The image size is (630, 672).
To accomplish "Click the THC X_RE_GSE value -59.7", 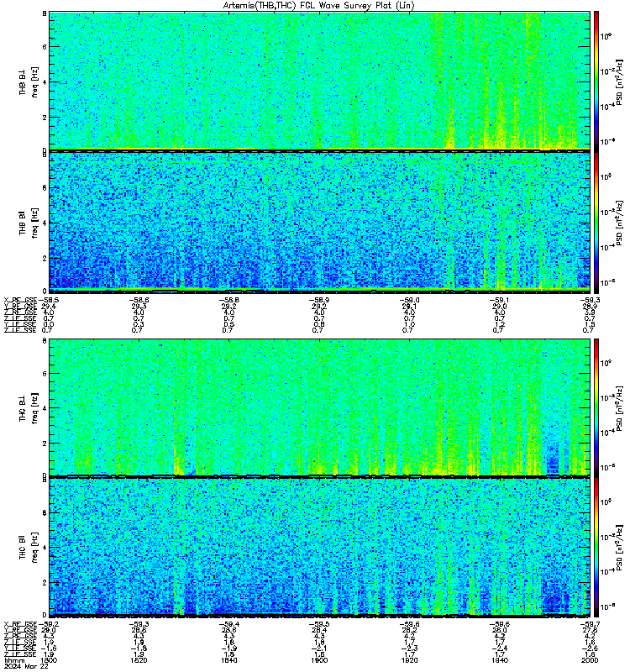I will click(590, 624).
